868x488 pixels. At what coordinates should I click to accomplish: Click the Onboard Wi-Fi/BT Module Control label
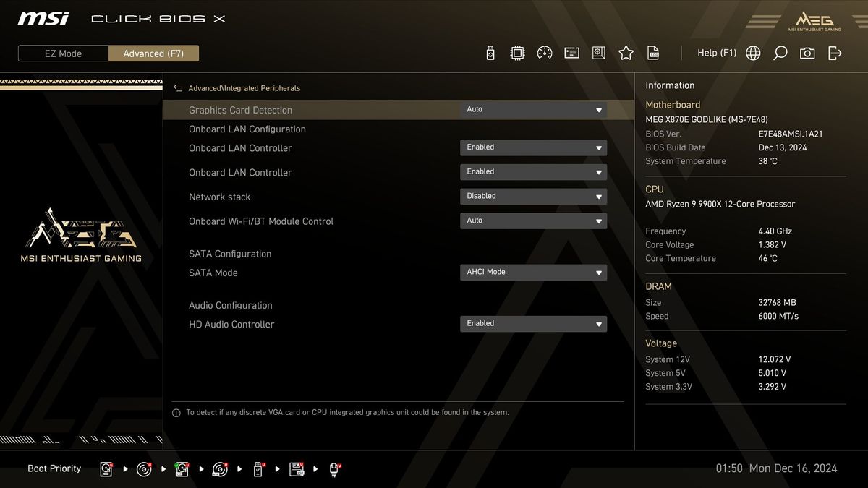pyautogui.click(x=261, y=221)
